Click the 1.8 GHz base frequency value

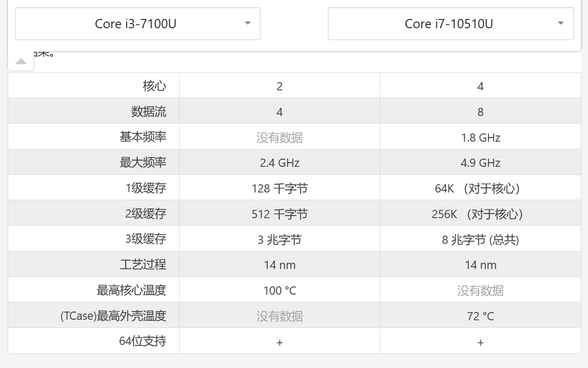pyautogui.click(x=480, y=138)
